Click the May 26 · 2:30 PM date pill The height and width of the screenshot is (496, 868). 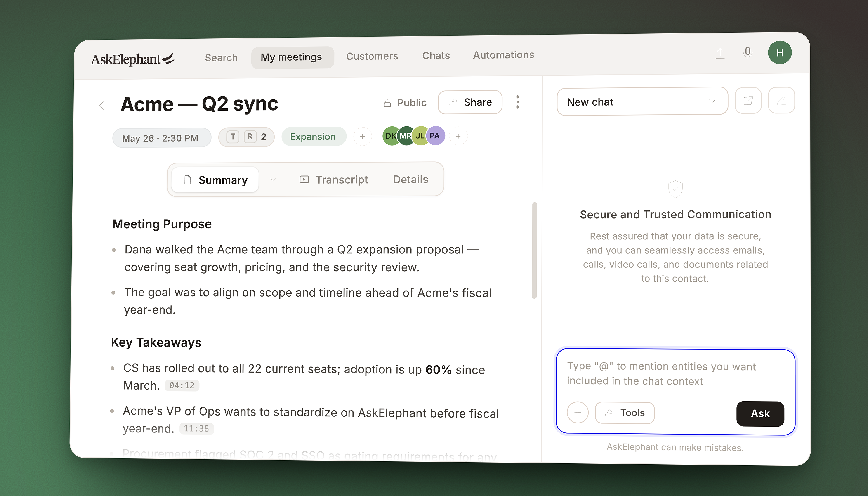[161, 138]
